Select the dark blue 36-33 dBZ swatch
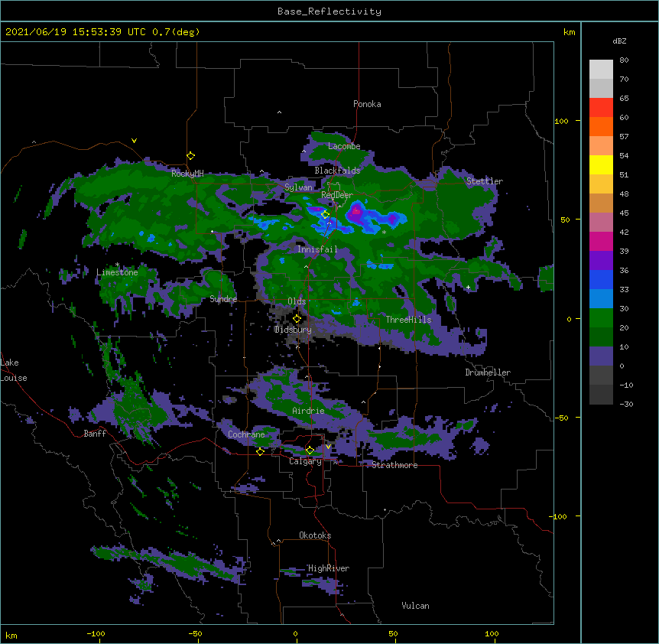This screenshot has width=659, height=644. point(601,279)
